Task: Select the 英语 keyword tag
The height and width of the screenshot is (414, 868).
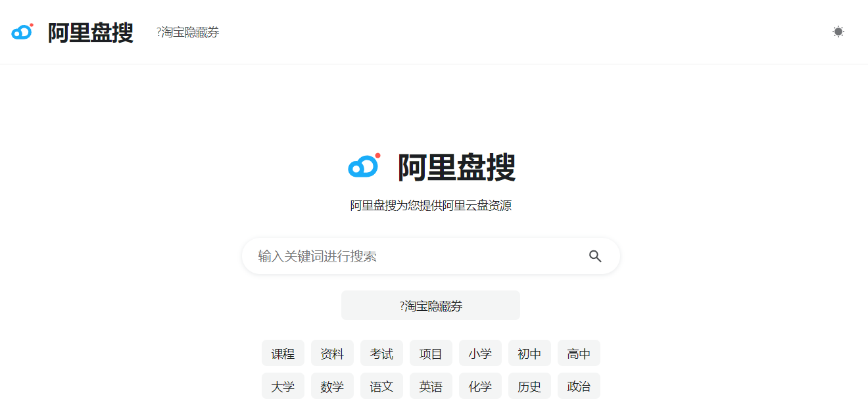Action: (x=431, y=386)
